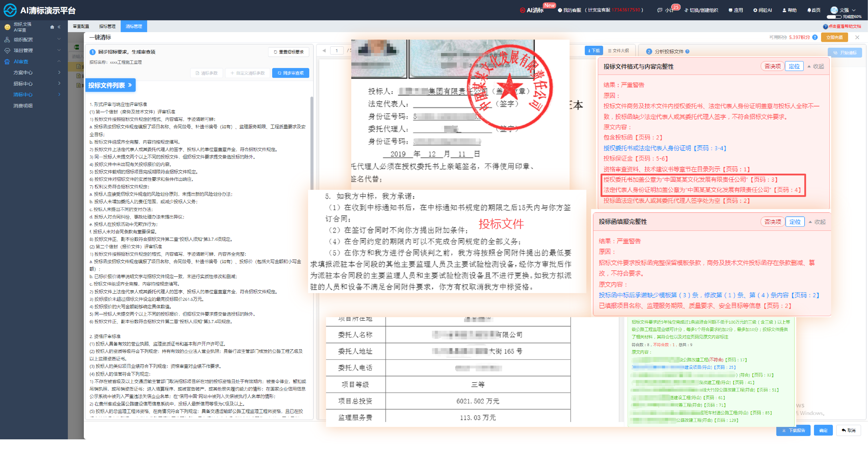Expand 组织配置 menu chevron
868x449 pixels.
59,39
